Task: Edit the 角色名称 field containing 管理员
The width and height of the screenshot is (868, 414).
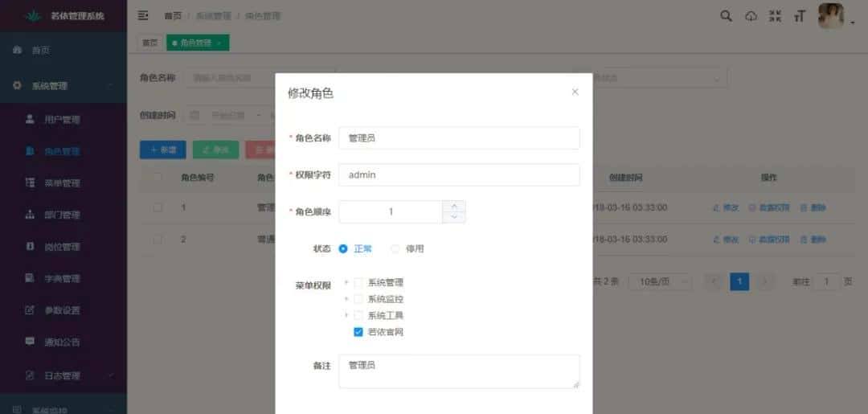Action: click(459, 137)
